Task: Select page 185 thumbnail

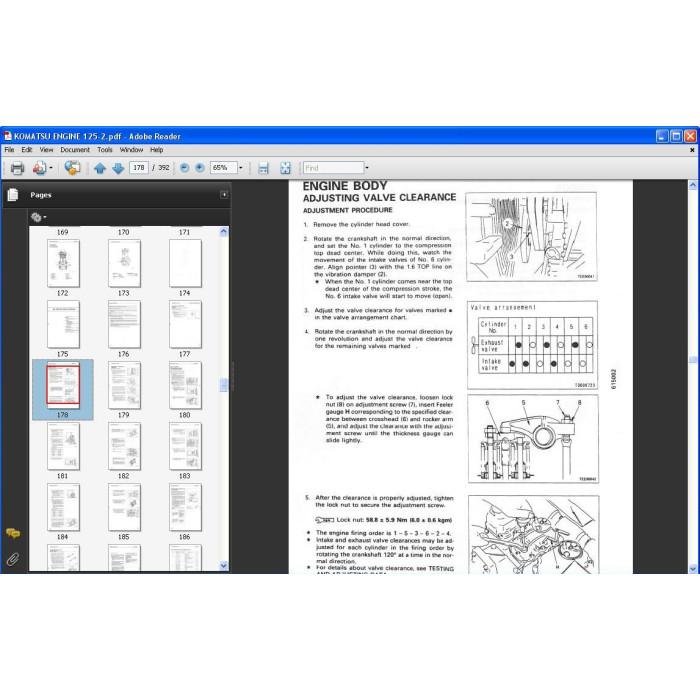Action: pyautogui.click(x=124, y=507)
